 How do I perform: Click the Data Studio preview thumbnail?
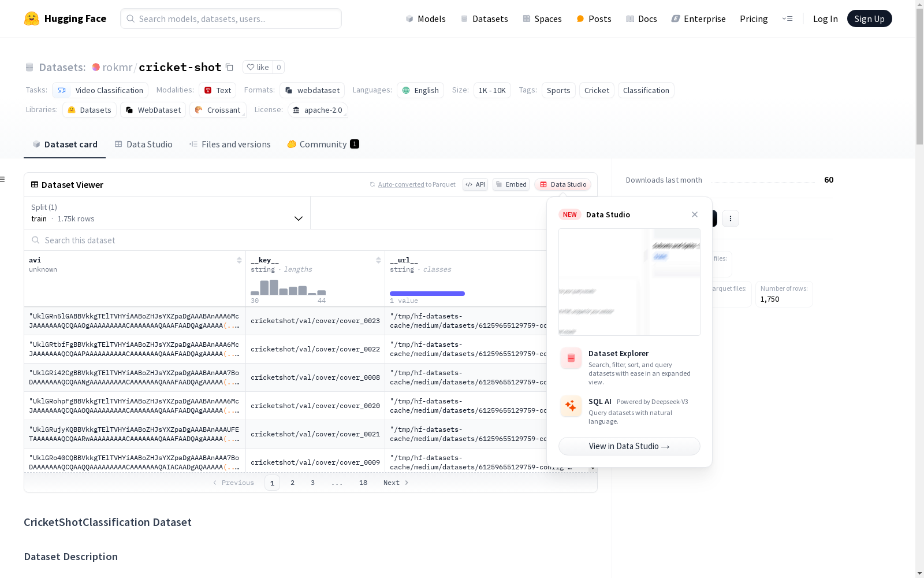(x=629, y=282)
